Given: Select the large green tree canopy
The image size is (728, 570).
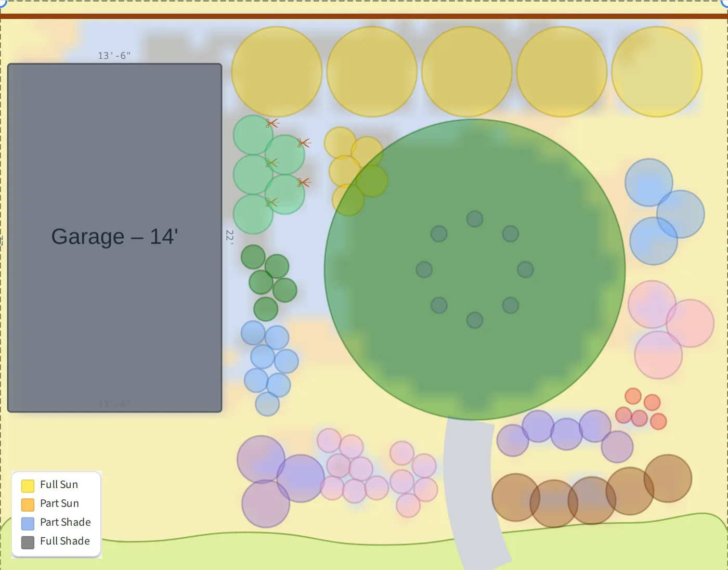Looking at the screenshot, I should (475, 269).
